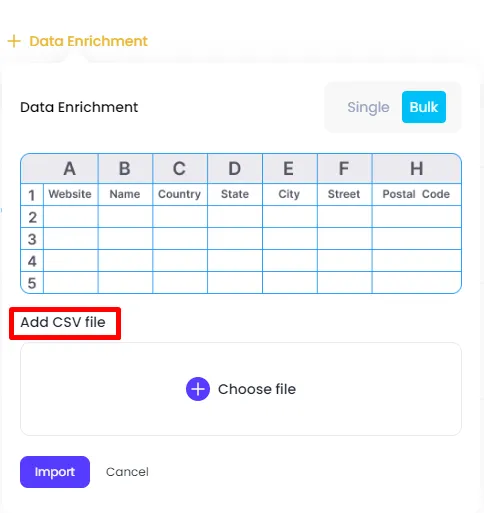Image resolution: width=484 pixels, height=513 pixels.
Task: Select the Bulk mode toggle
Action: 424,107
